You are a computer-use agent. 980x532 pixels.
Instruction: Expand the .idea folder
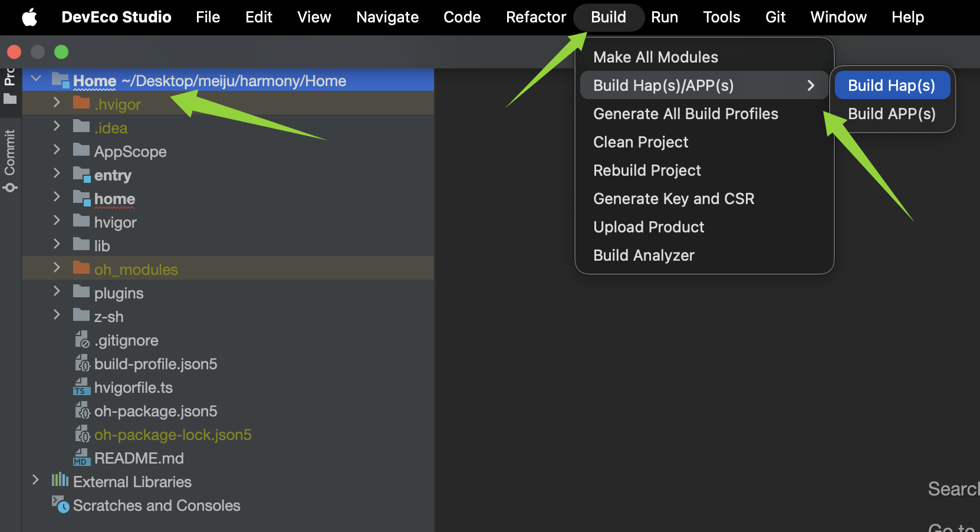57,126
